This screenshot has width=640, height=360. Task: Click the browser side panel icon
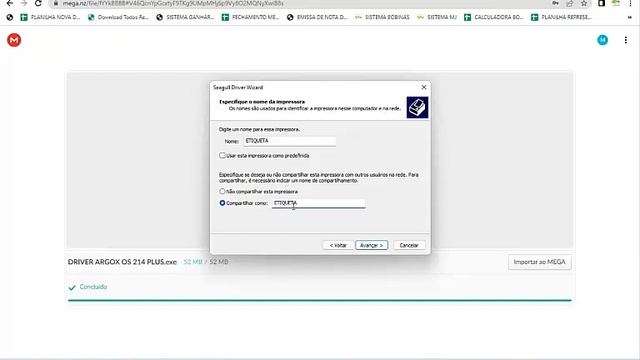pyautogui.click(x=601, y=3)
